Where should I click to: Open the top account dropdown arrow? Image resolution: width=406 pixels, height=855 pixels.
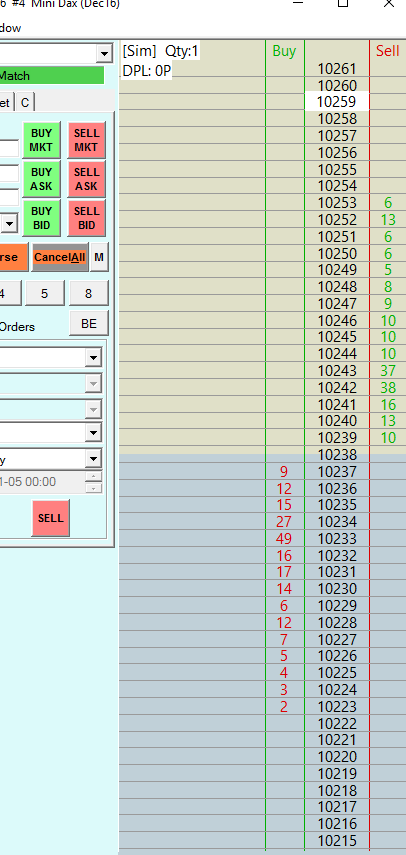[104, 53]
